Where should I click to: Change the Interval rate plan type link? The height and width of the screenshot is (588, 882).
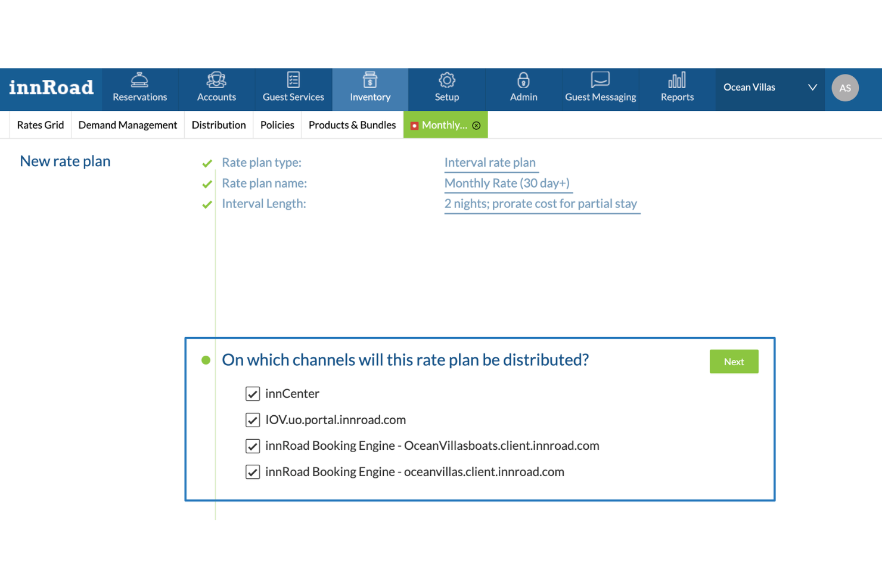point(490,162)
